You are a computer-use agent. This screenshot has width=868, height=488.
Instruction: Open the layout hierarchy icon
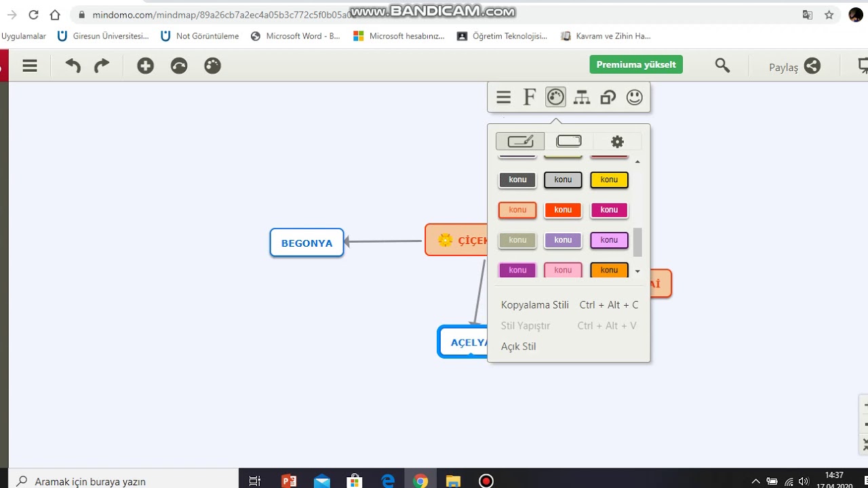pos(582,98)
